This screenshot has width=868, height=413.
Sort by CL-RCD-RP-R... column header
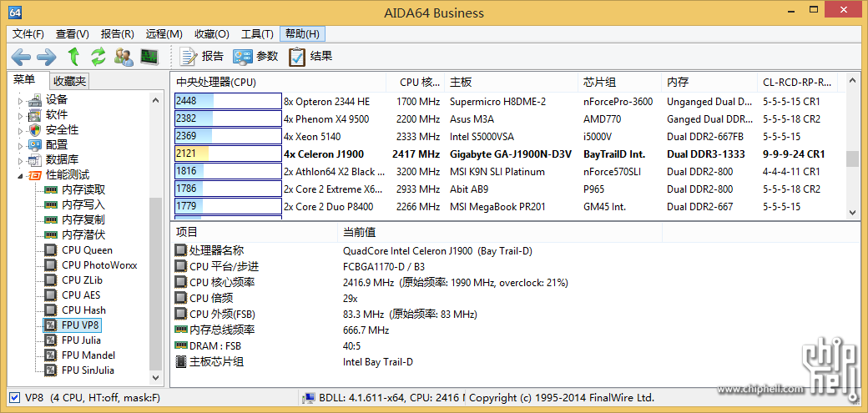tap(798, 83)
